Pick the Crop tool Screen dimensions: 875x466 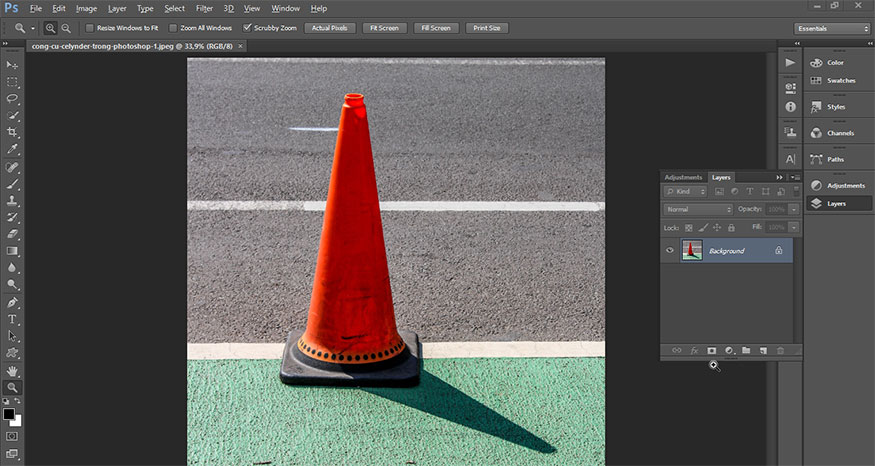[x=13, y=132]
